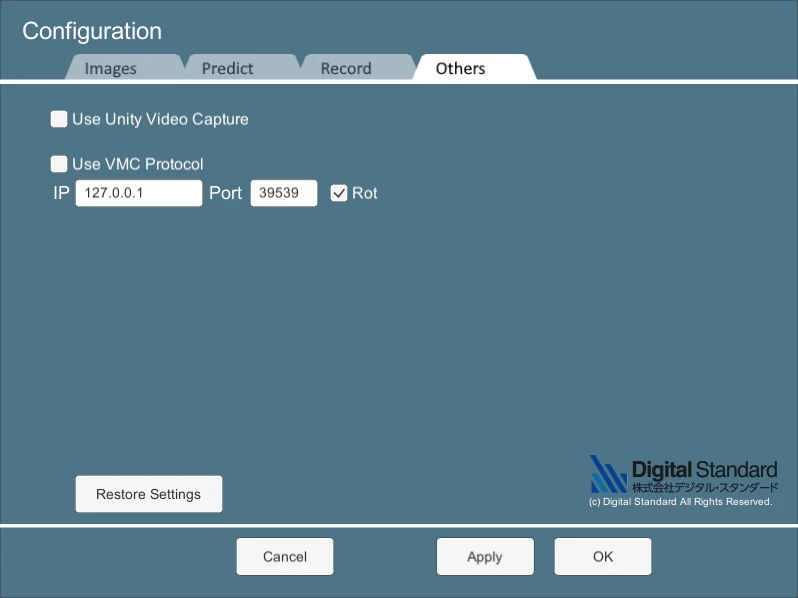Click the Digital Standard logo
Viewport: 798px width, 598px height.
coord(683,474)
